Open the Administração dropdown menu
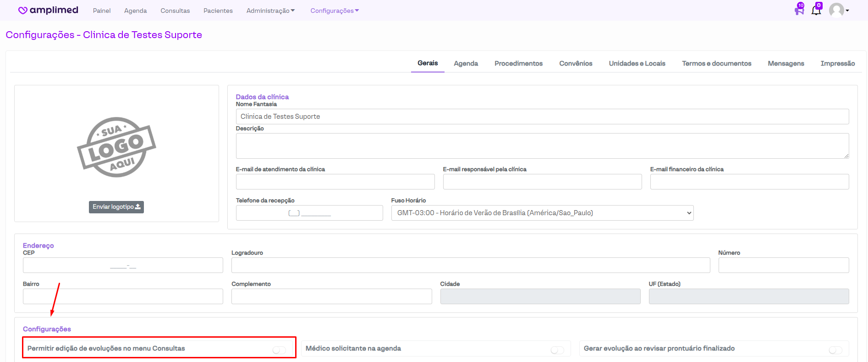This screenshot has height=362, width=868. pos(270,11)
